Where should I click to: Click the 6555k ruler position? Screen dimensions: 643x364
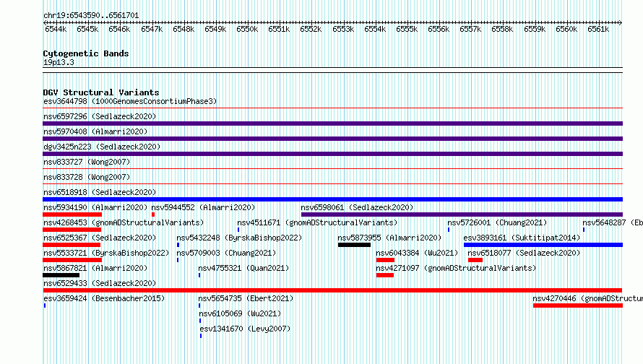[407, 29]
